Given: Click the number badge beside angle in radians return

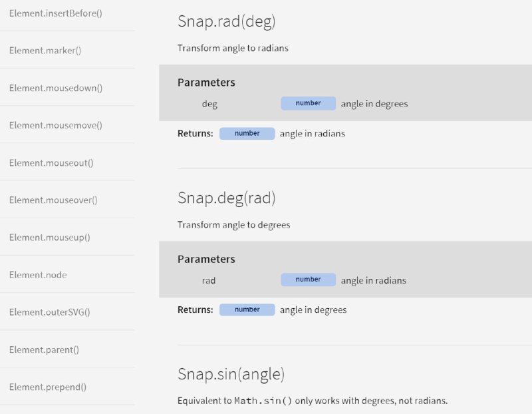Looking at the screenshot, I should pyautogui.click(x=247, y=134).
